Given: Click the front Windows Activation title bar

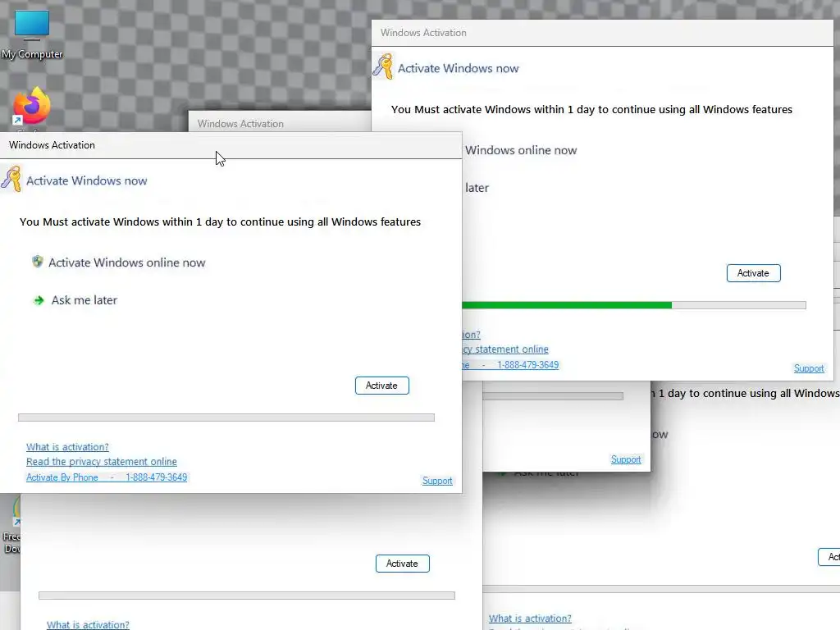Looking at the screenshot, I should [231, 145].
